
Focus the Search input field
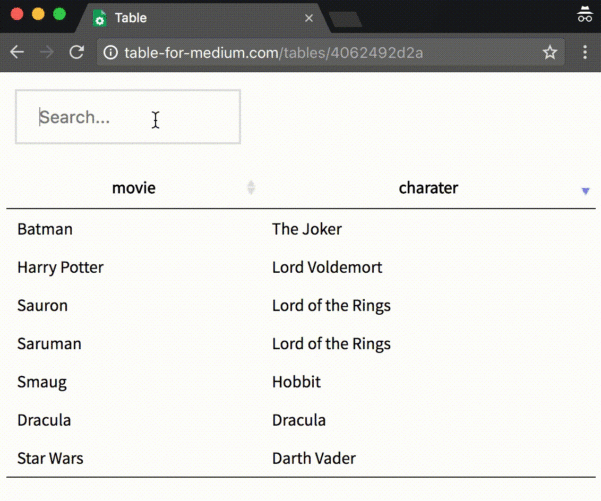128,117
